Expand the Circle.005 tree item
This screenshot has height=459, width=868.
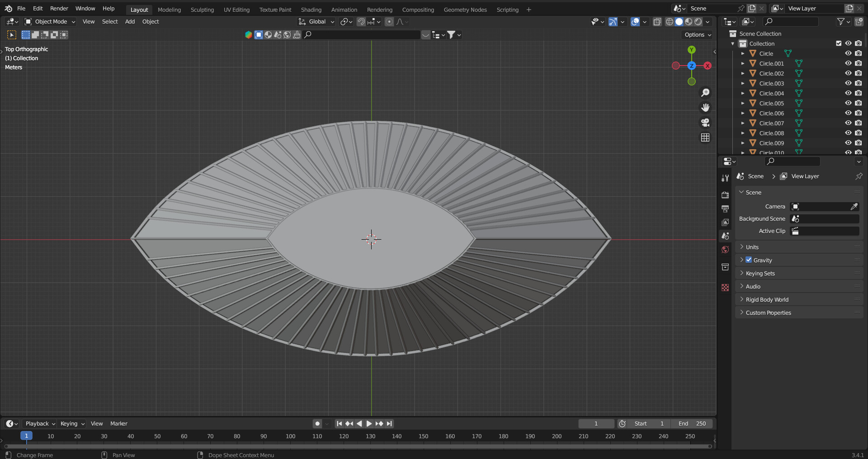click(x=742, y=103)
